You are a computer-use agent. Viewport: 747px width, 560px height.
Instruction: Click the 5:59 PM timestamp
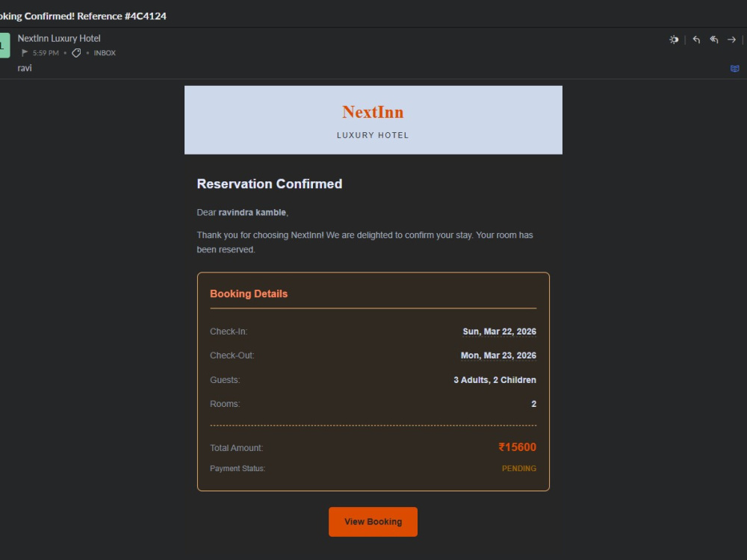(46, 53)
